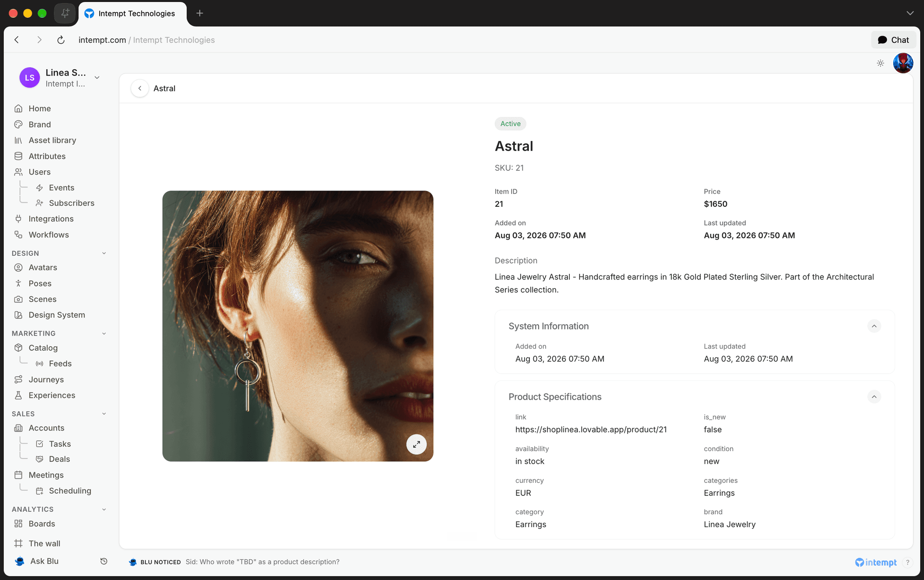Collapse the Product Specifications section

click(874, 397)
